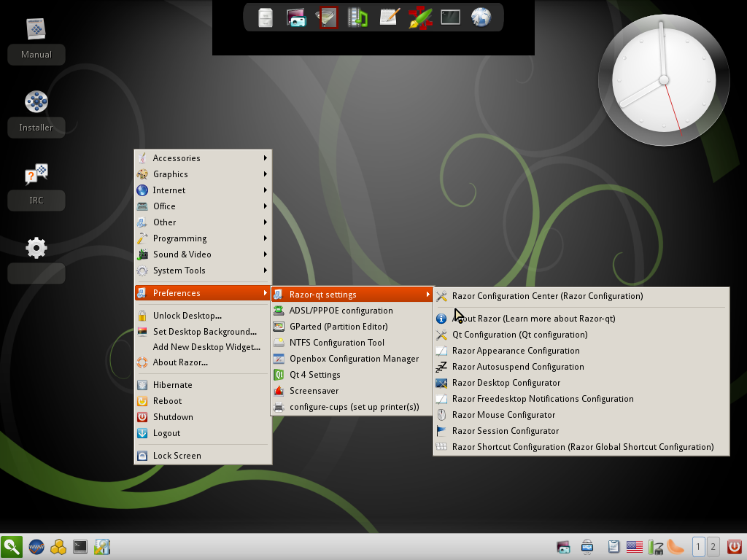Expand the System Tools submenu
Image resolution: width=747 pixels, height=560 pixels.
click(x=203, y=271)
